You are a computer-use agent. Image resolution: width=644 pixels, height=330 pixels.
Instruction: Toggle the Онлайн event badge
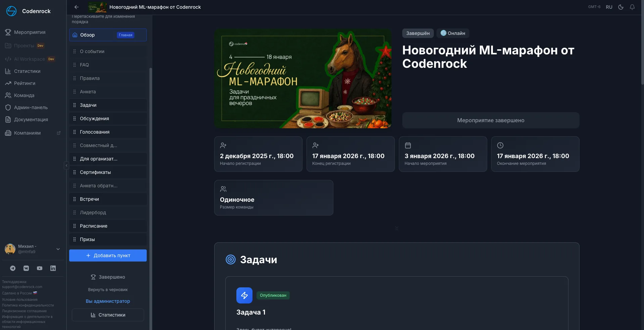pos(453,33)
